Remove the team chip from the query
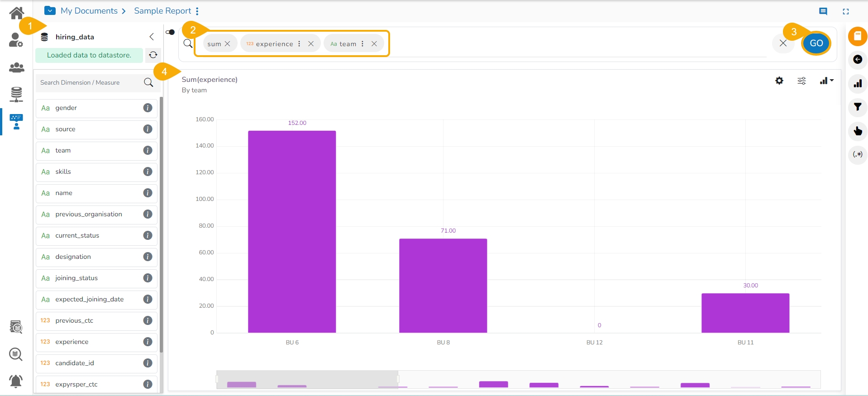 tap(374, 44)
